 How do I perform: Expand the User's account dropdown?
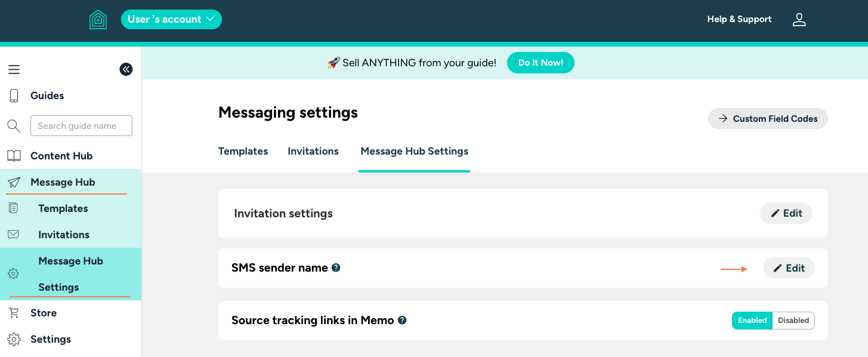coord(171,19)
